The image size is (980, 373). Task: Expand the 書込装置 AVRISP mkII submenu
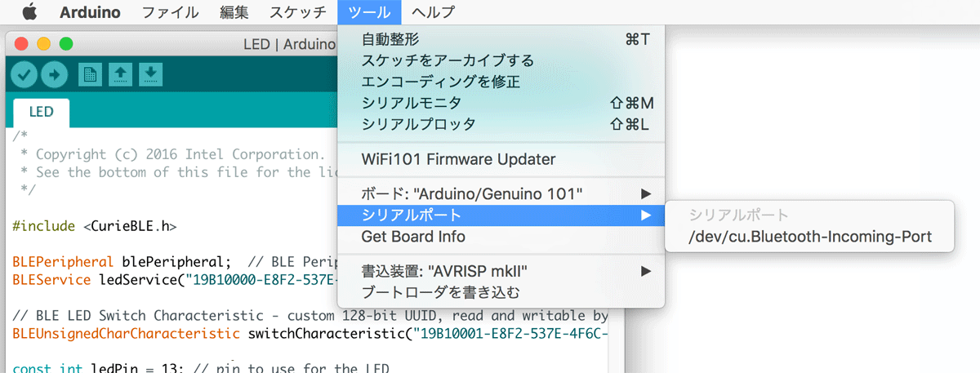[501, 271]
